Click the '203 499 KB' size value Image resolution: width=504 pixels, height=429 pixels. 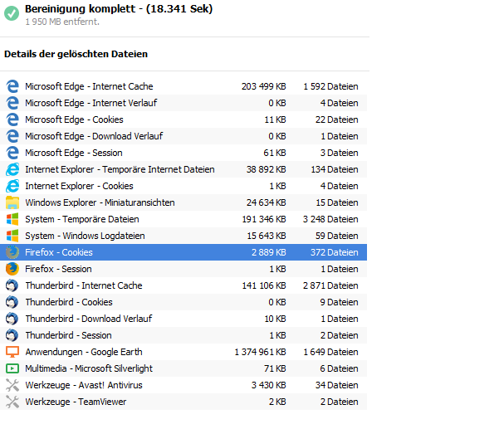(x=263, y=86)
